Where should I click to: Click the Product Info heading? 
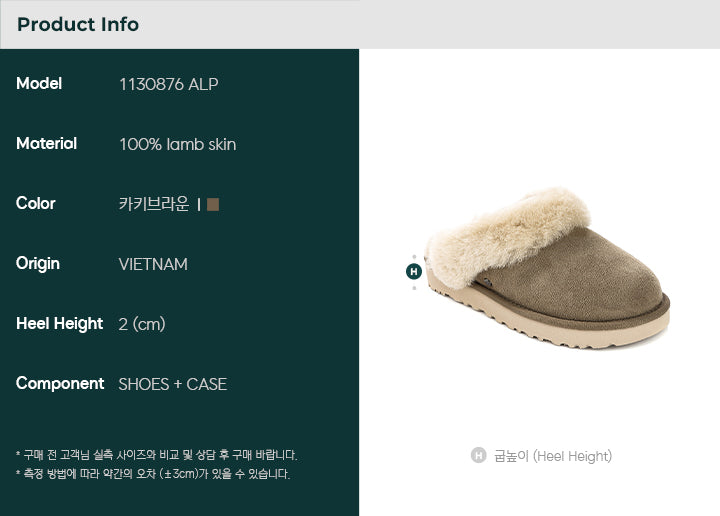pyautogui.click(x=78, y=24)
